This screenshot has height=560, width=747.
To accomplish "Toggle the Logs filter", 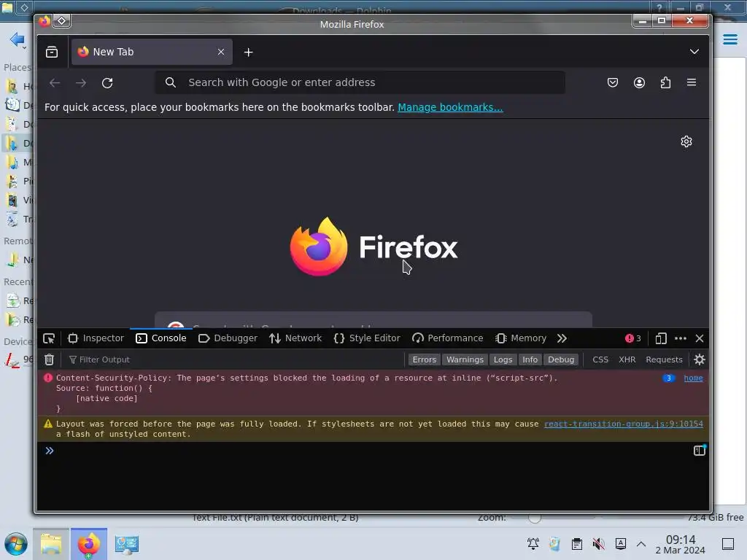I will [x=503, y=359].
